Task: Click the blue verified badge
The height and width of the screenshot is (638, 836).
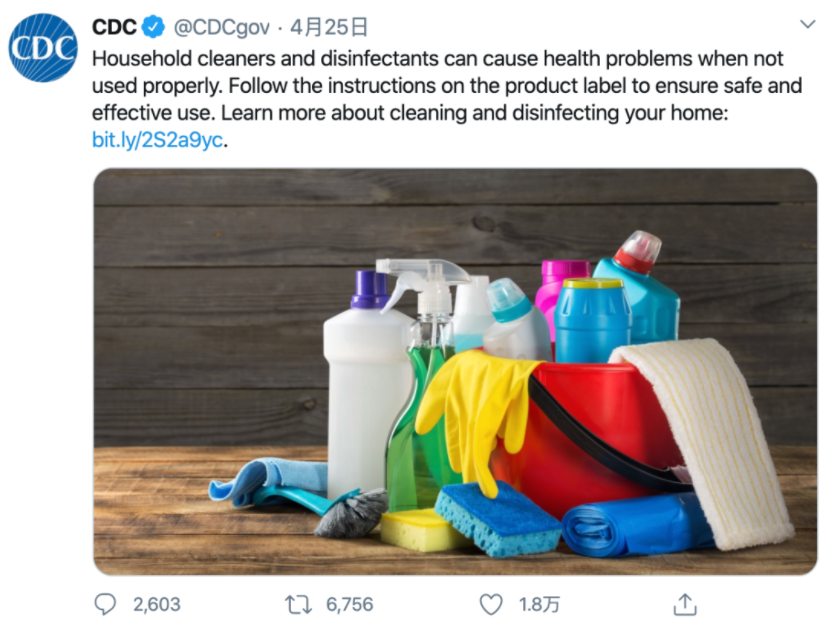Action: [x=154, y=27]
